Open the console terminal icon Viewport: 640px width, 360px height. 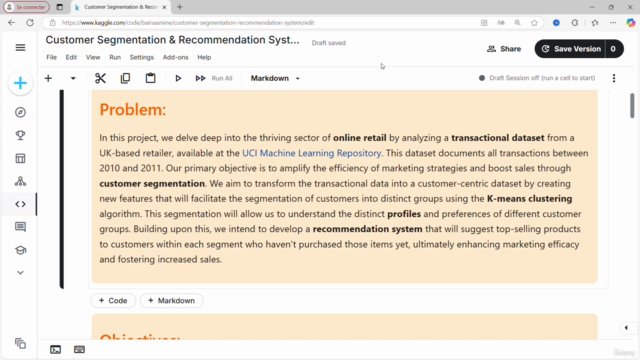click(56, 349)
